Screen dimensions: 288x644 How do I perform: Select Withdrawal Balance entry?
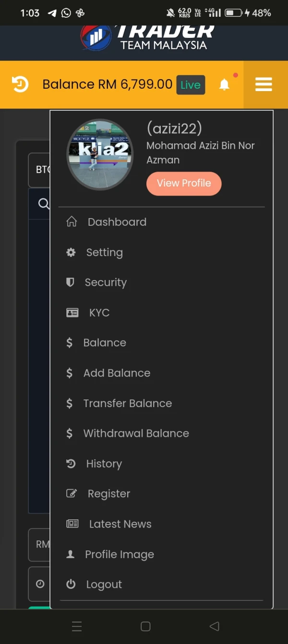[136, 433]
